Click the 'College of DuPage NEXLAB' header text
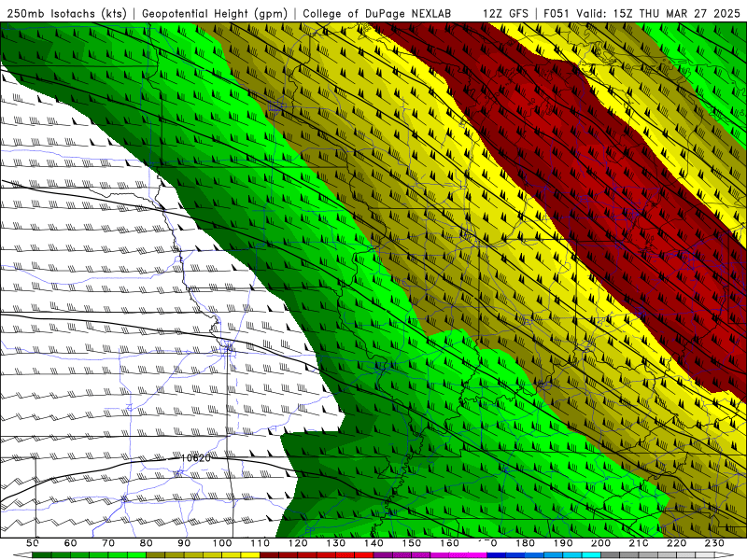 pos(377,13)
